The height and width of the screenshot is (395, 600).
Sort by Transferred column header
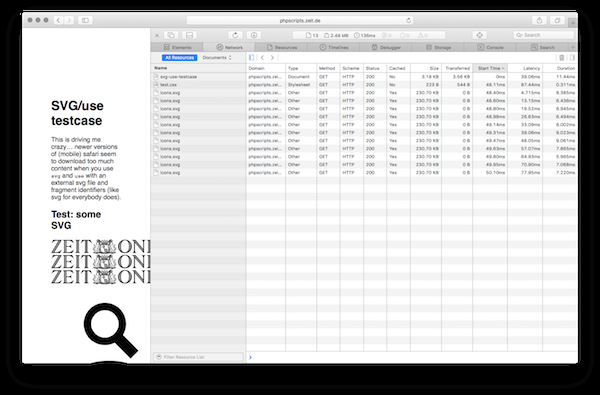457,68
